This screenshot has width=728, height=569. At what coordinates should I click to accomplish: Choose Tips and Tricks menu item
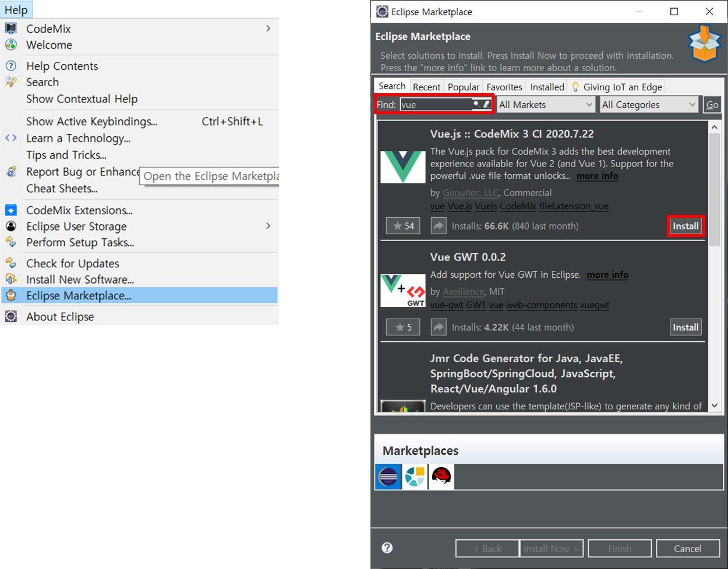pos(140,155)
